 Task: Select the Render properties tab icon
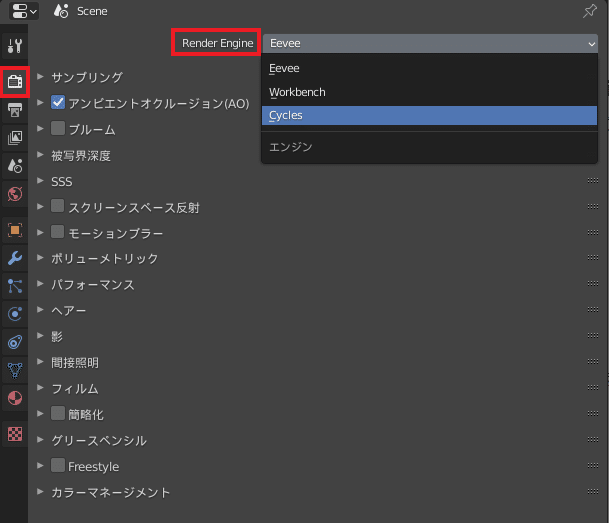click(x=15, y=82)
